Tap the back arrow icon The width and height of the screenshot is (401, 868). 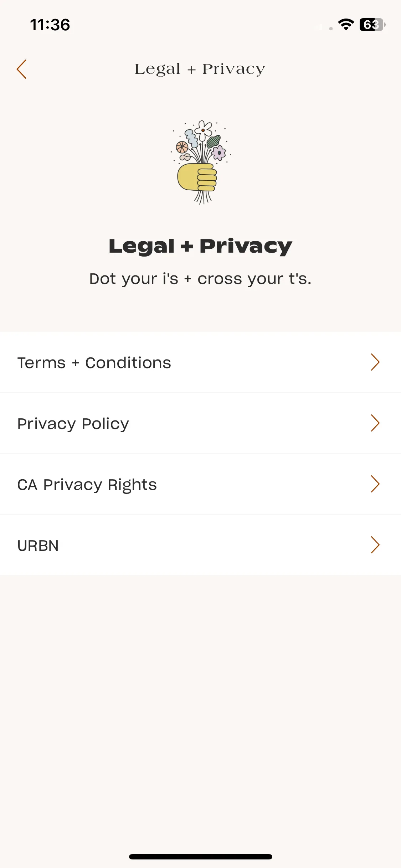(21, 69)
